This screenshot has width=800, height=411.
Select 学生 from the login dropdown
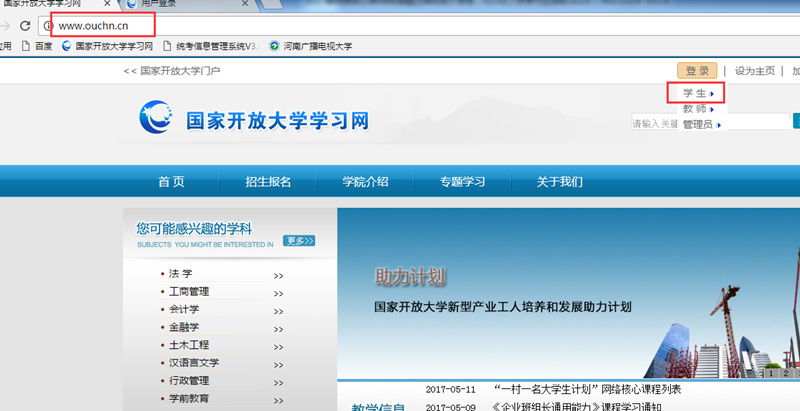click(x=697, y=94)
